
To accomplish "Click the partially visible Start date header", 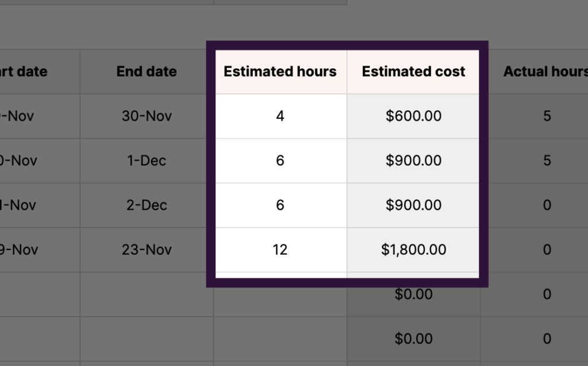I will [x=26, y=72].
